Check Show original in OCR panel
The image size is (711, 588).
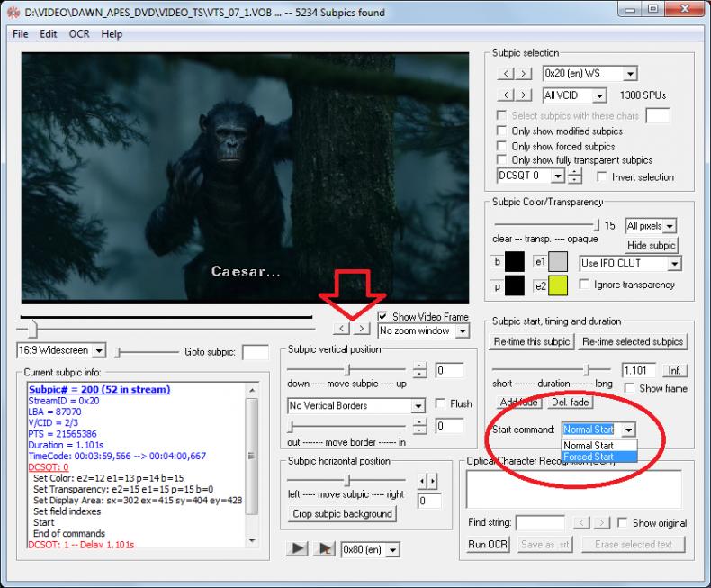(x=623, y=522)
